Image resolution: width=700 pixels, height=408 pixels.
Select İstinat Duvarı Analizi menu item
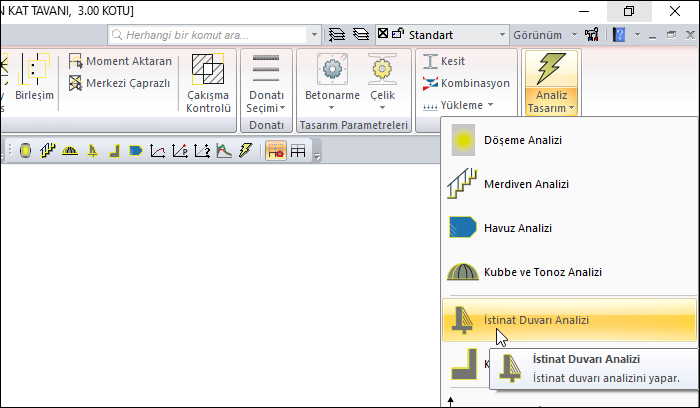coord(569,320)
